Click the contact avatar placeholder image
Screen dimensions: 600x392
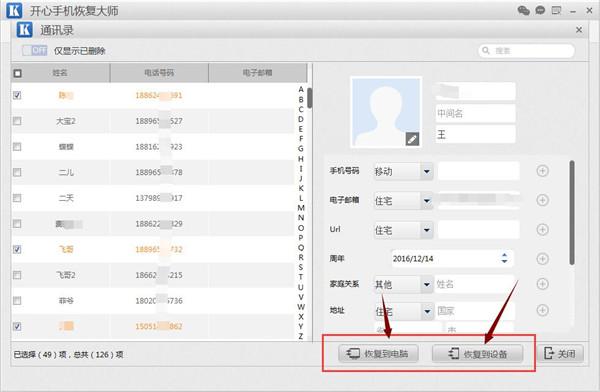click(386, 112)
